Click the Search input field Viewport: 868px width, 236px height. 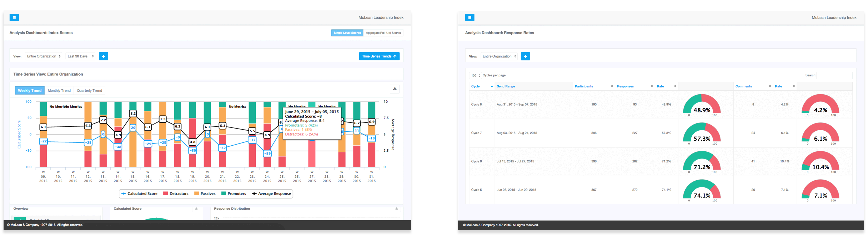pyautogui.click(x=834, y=76)
